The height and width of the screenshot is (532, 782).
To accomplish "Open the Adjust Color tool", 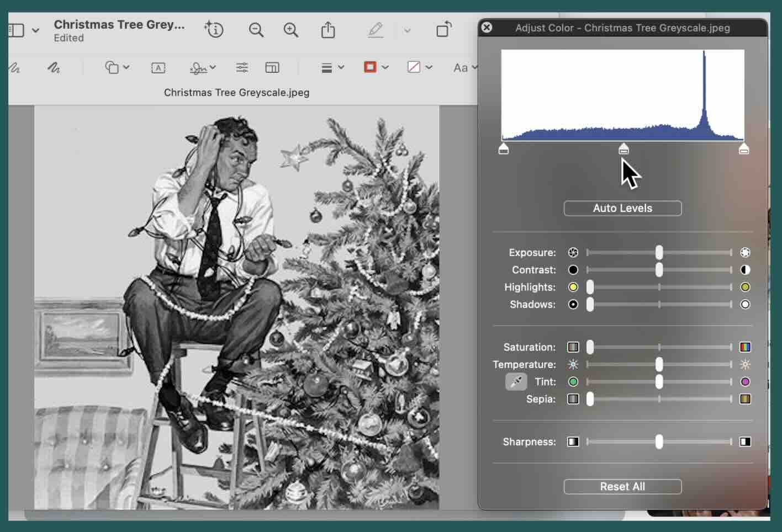I will [242, 67].
